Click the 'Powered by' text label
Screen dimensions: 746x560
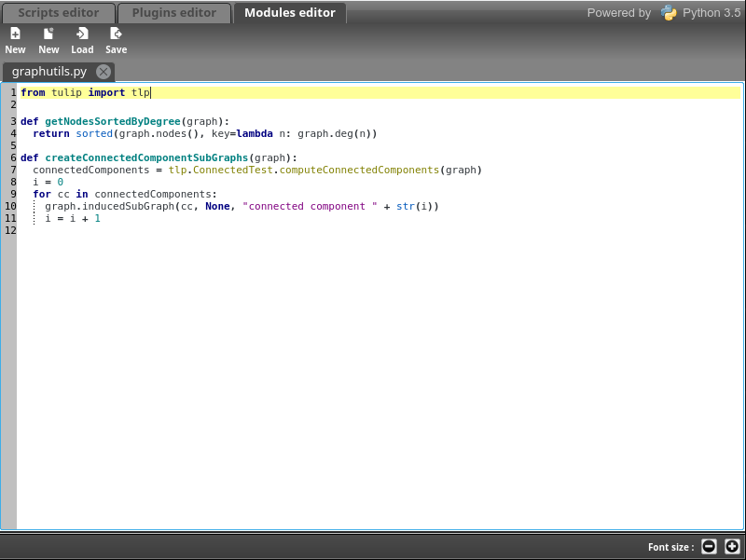click(618, 13)
